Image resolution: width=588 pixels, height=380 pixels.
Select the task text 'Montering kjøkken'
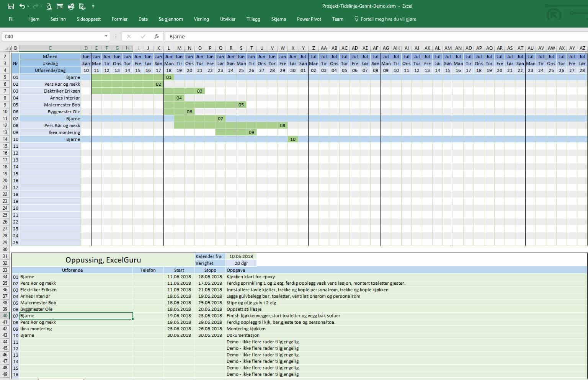click(246, 329)
